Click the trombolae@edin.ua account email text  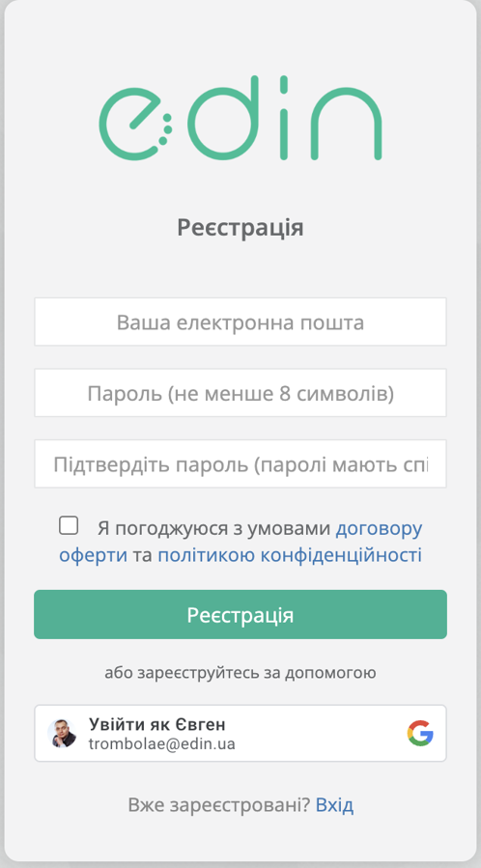(x=161, y=743)
